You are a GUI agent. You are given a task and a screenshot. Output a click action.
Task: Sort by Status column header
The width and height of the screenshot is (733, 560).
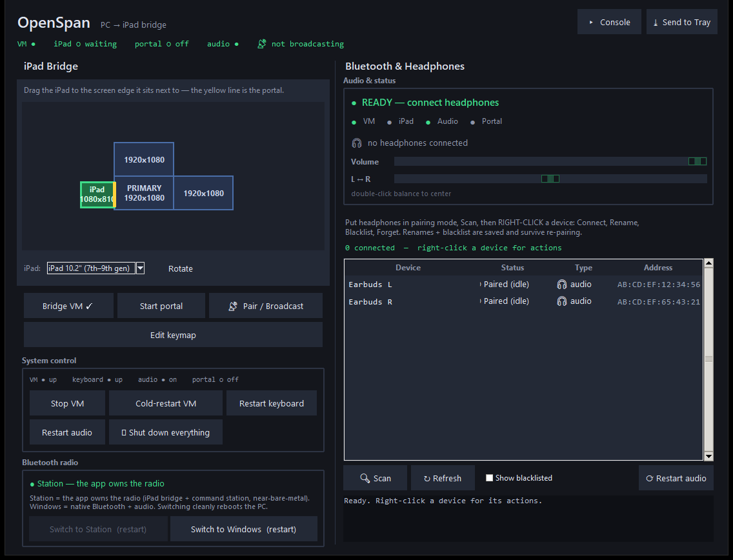512,267
